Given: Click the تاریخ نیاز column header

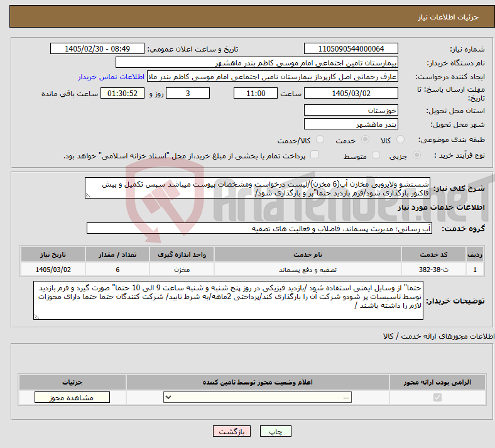Looking at the screenshot, I should tap(53, 254).
